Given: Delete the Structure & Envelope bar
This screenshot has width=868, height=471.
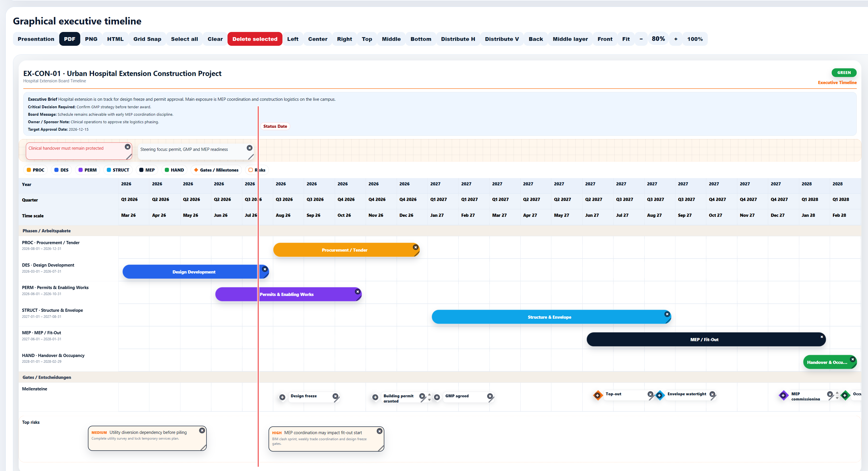Looking at the screenshot, I should 667,314.
